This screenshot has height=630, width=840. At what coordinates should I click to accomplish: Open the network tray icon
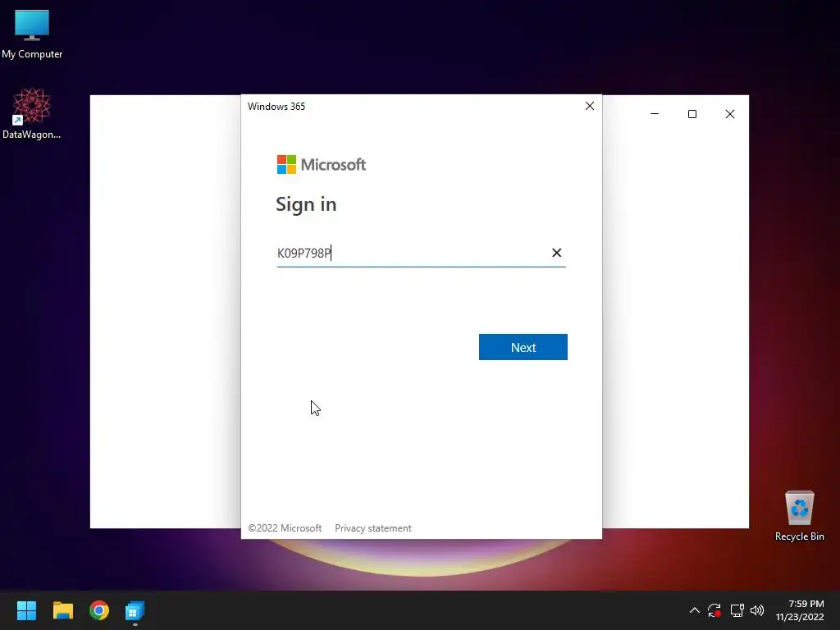click(737, 610)
